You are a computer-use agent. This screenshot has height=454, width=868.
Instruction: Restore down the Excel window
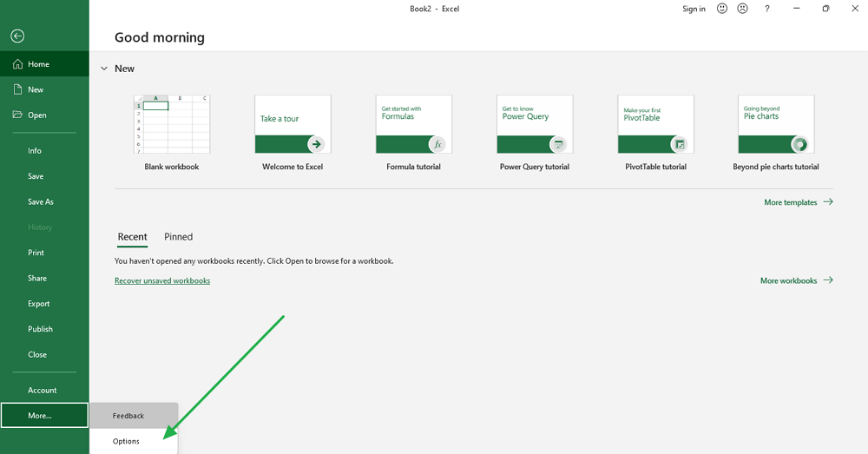coord(825,9)
